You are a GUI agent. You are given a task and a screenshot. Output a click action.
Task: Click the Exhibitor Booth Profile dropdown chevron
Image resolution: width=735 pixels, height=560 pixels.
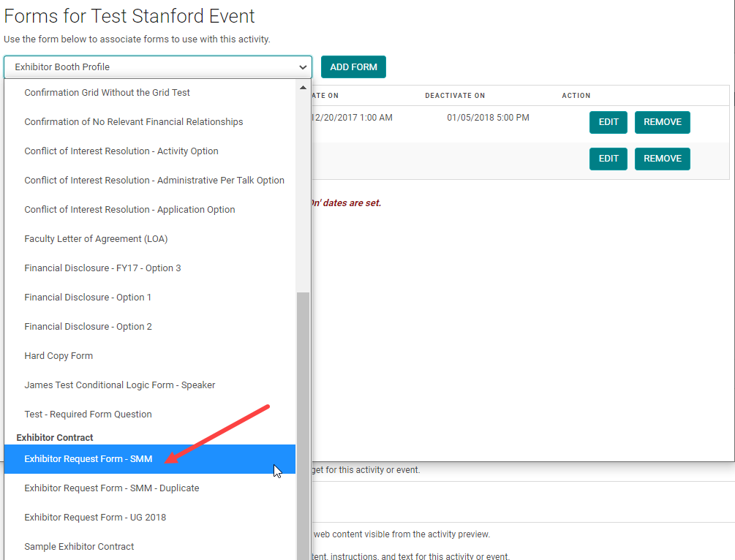coord(303,67)
